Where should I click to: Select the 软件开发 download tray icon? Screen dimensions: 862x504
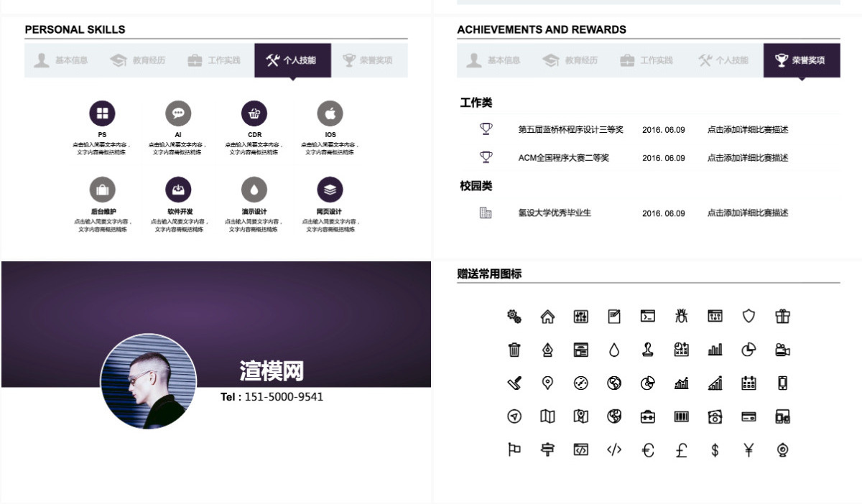tap(178, 190)
